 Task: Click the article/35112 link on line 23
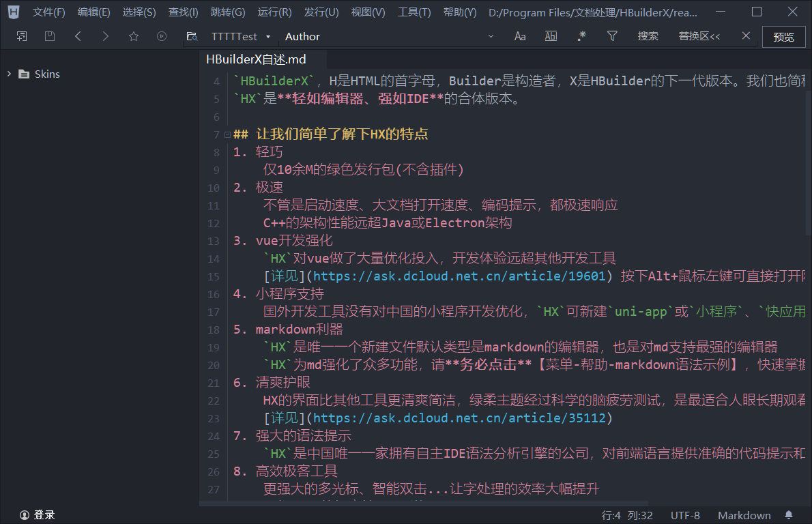[459, 418]
